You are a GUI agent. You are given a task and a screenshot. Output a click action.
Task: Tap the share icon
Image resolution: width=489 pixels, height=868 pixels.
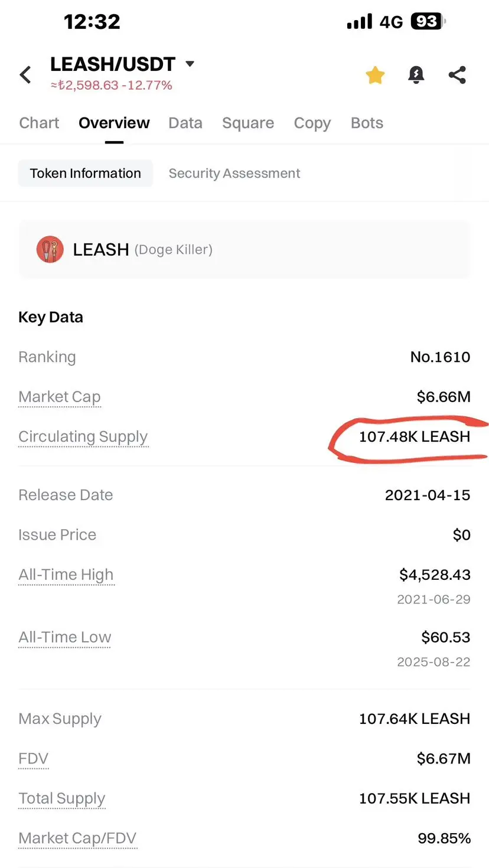[x=457, y=75]
